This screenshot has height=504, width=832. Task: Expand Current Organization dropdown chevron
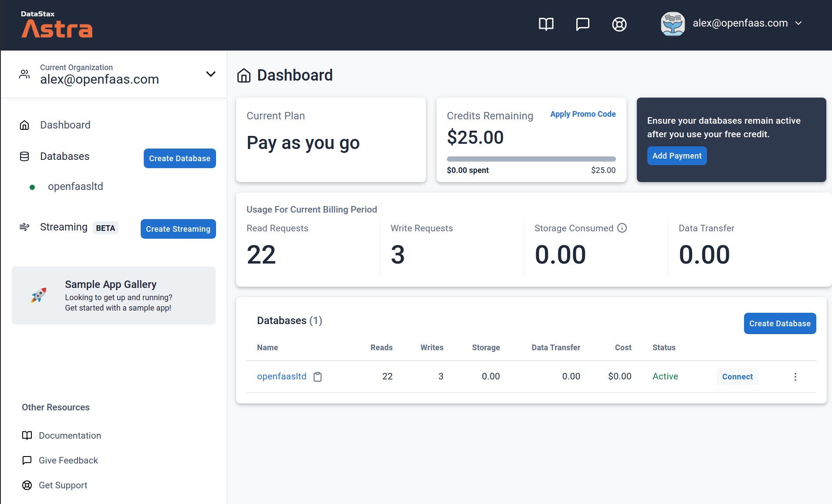click(210, 74)
